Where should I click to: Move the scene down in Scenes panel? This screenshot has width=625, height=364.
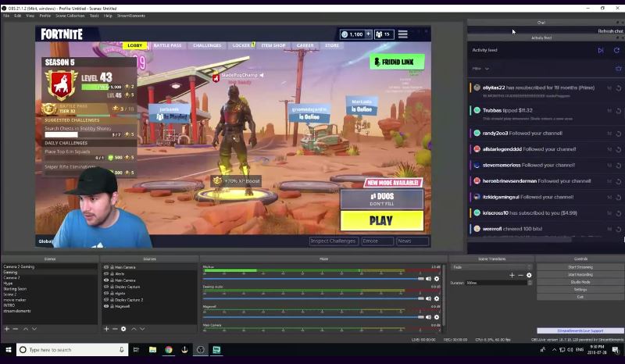[34, 329]
